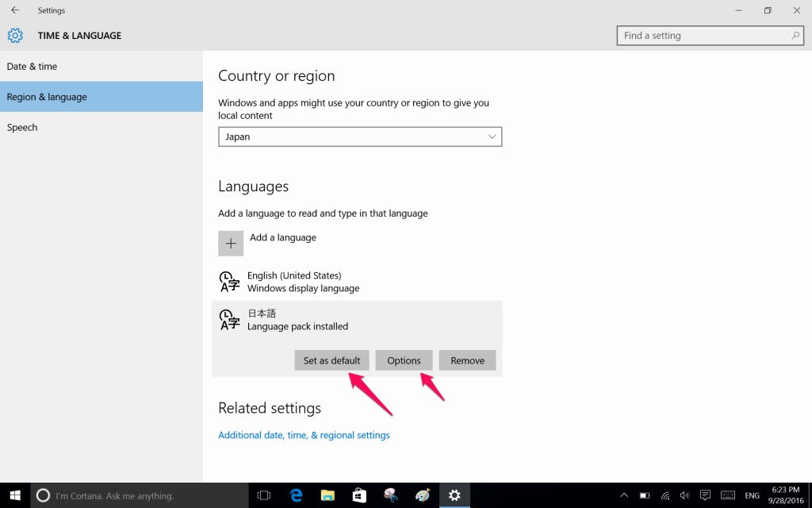Click the Cortana Ask me anything box

(140, 495)
